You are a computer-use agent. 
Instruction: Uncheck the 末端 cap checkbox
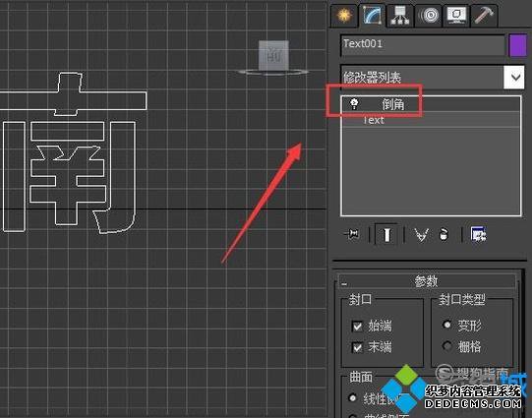(x=357, y=347)
